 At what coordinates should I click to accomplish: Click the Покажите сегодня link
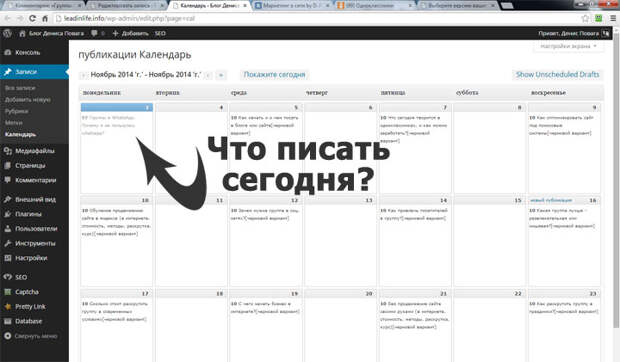pos(274,75)
